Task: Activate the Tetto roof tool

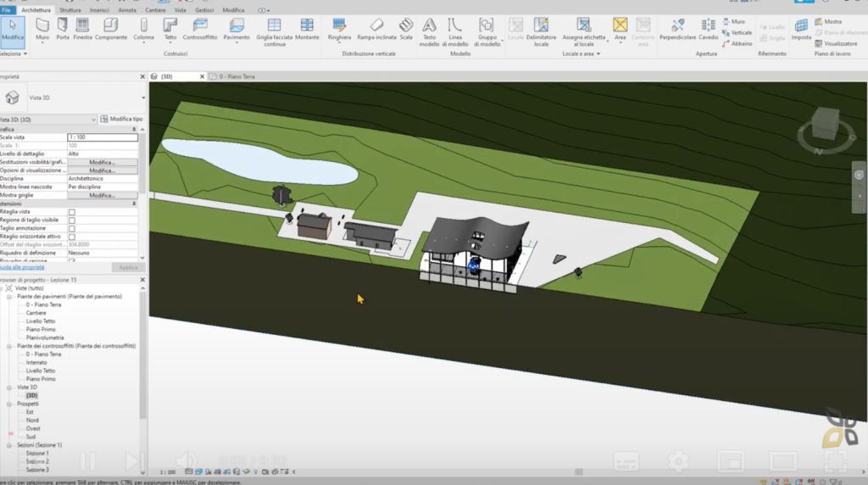Action: pos(170,29)
